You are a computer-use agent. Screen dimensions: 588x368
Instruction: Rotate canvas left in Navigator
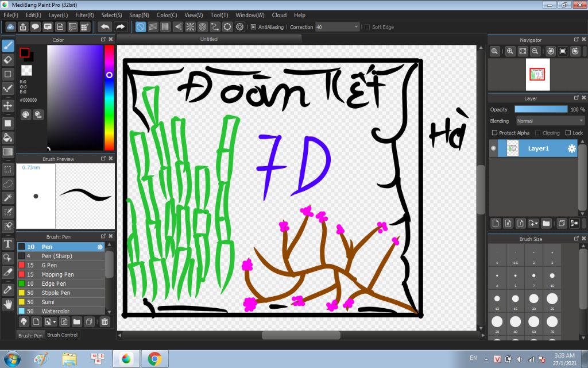tap(551, 51)
